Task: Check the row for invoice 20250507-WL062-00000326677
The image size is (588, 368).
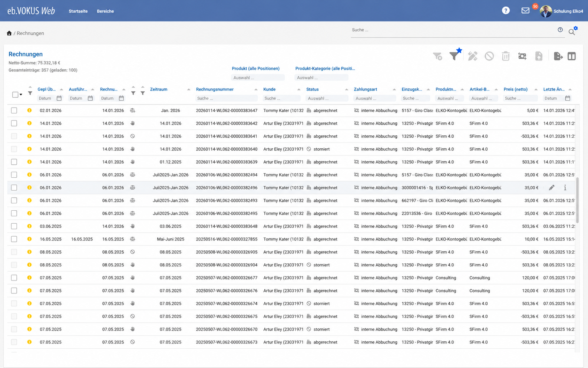Action: click(x=14, y=278)
